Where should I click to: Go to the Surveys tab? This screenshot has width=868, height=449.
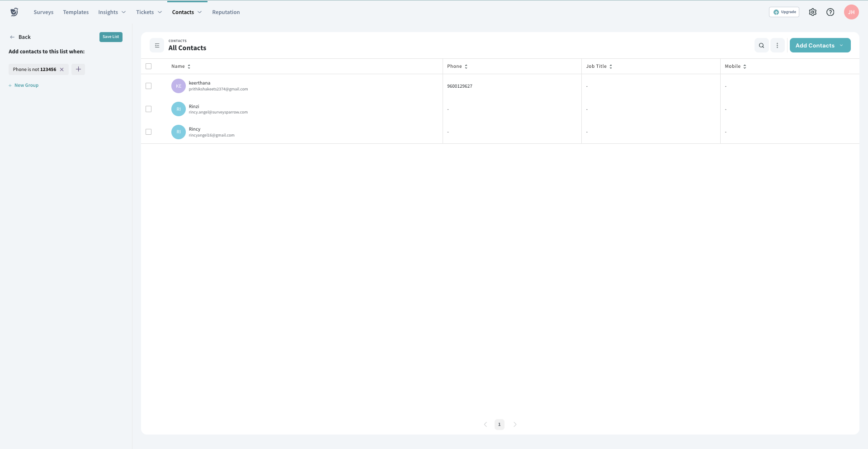click(x=43, y=12)
